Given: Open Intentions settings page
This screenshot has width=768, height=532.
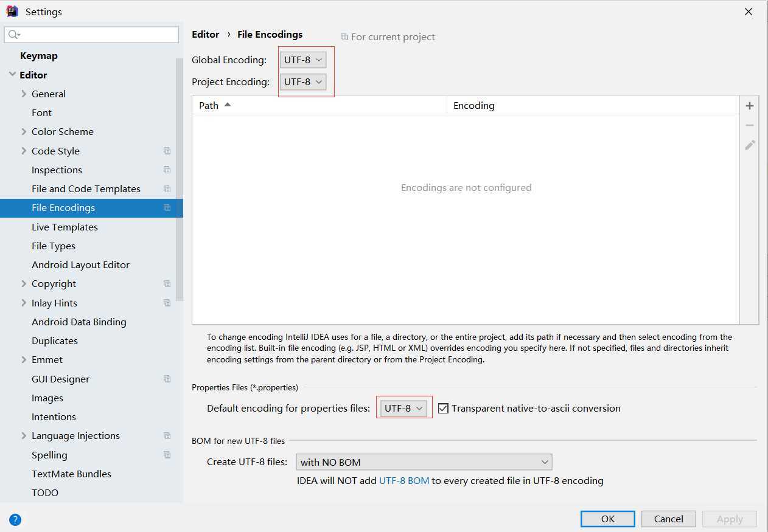Looking at the screenshot, I should [54, 416].
